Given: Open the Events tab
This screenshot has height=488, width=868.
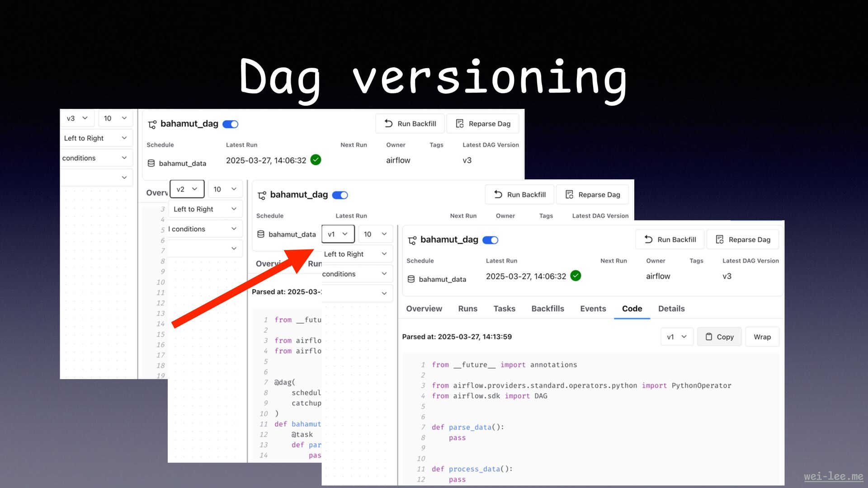Looking at the screenshot, I should point(593,309).
